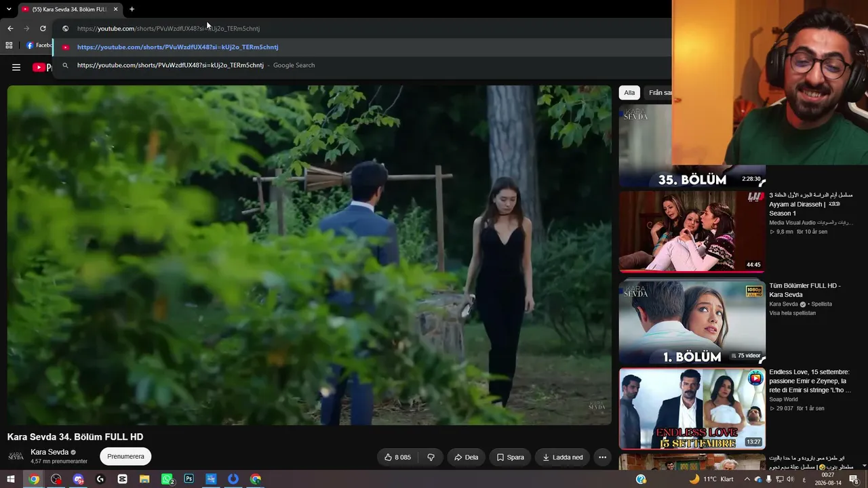Open WhatsApp from the taskbar
The image size is (868, 488).
[167, 479]
